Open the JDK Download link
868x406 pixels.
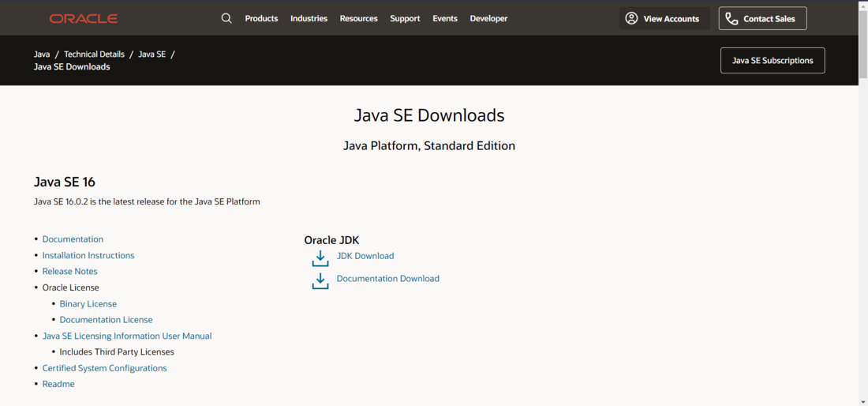pyautogui.click(x=365, y=256)
